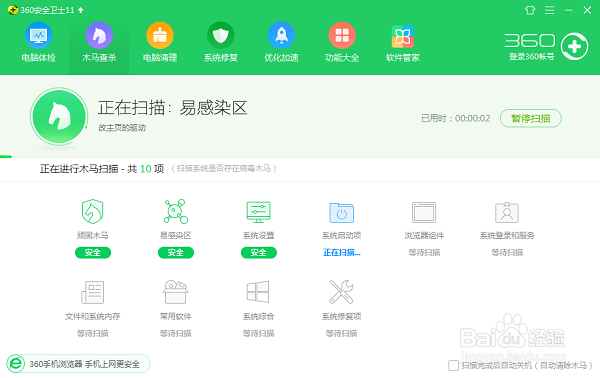Click the 安全 badge under 顽固木马
This screenshot has height=378, width=600.
93,253
